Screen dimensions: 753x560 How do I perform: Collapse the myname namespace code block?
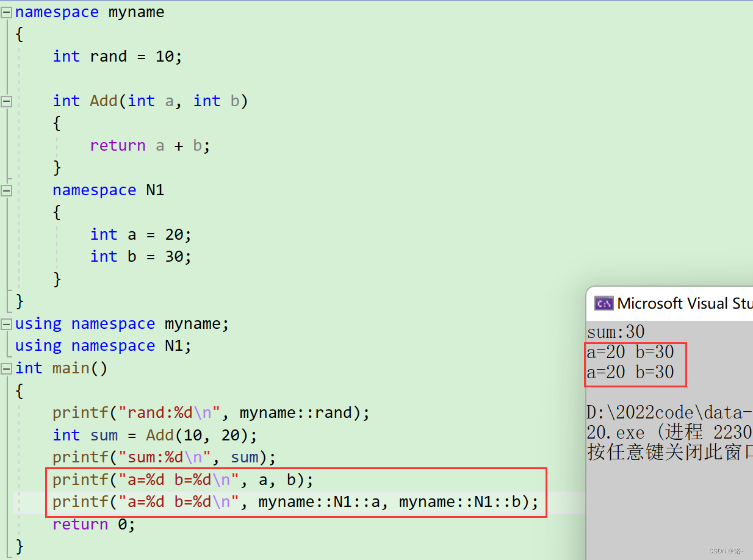(6, 12)
